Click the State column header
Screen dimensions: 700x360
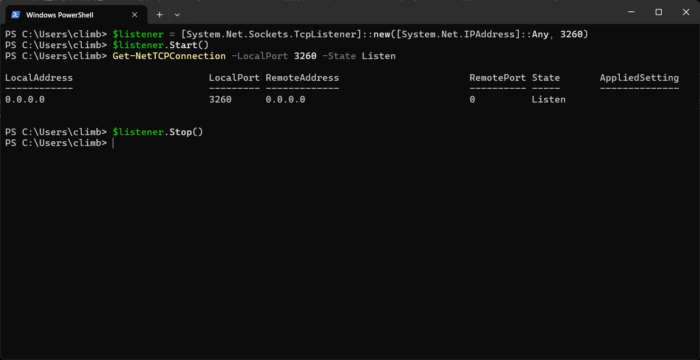[546, 78]
